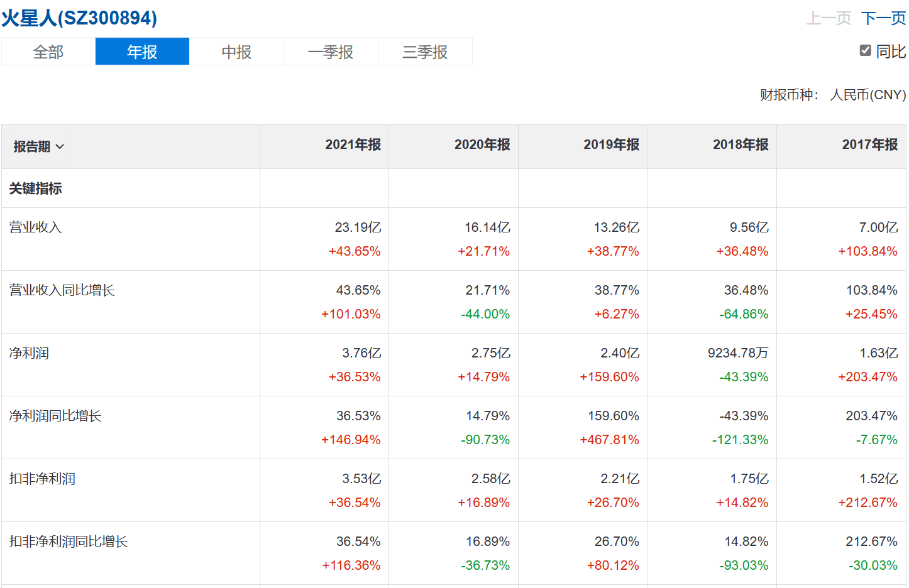The image size is (909, 588).
Task: Click the 2020年报 column header
Action: (x=482, y=144)
